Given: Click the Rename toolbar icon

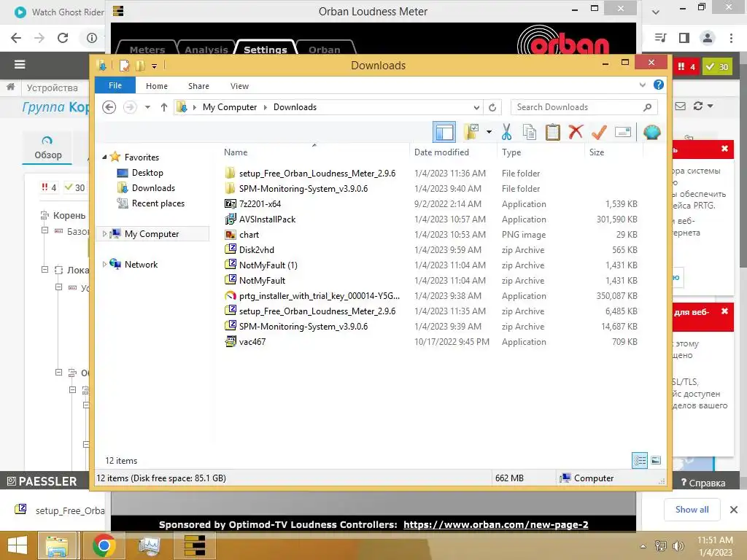Looking at the screenshot, I should [623, 132].
